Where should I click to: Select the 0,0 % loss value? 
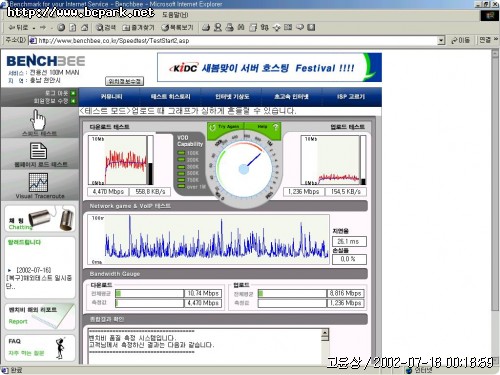349,259
